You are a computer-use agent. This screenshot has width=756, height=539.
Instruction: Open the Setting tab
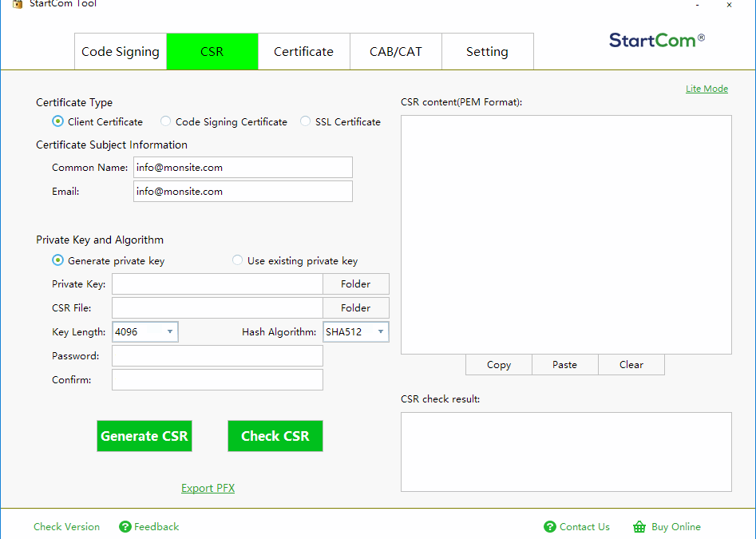click(488, 52)
